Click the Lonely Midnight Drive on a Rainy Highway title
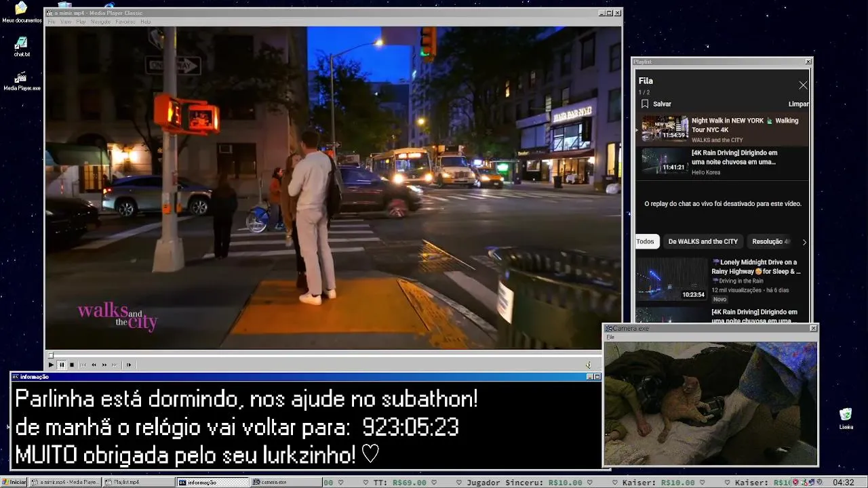 click(x=756, y=266)
